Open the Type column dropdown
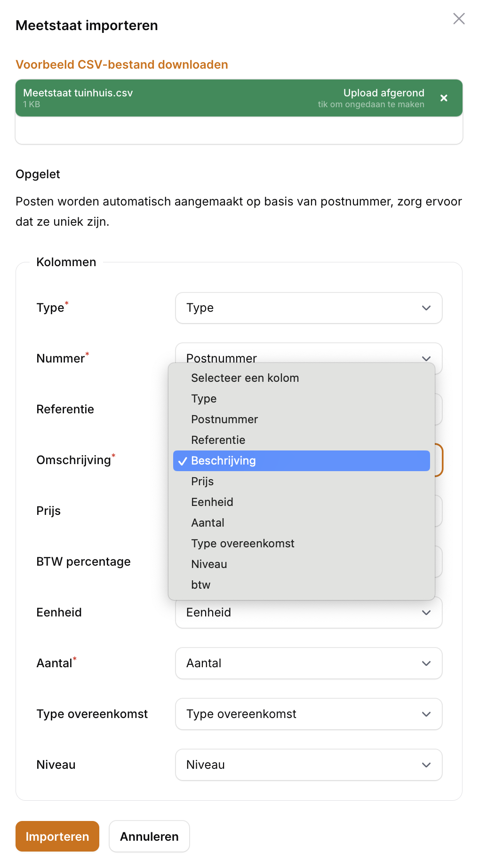 tap(308, 308)
